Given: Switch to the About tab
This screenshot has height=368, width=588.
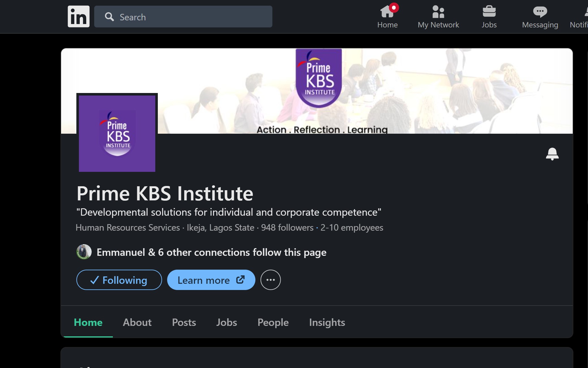Looking at the screenshot, I should [x=137, y=322].
